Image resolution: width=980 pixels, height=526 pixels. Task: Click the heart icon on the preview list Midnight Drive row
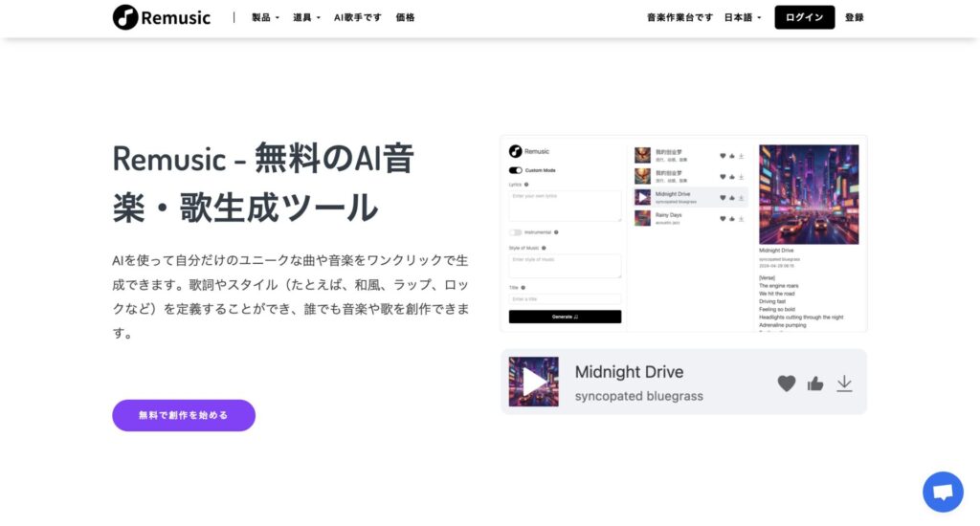(x=723, y=197)
